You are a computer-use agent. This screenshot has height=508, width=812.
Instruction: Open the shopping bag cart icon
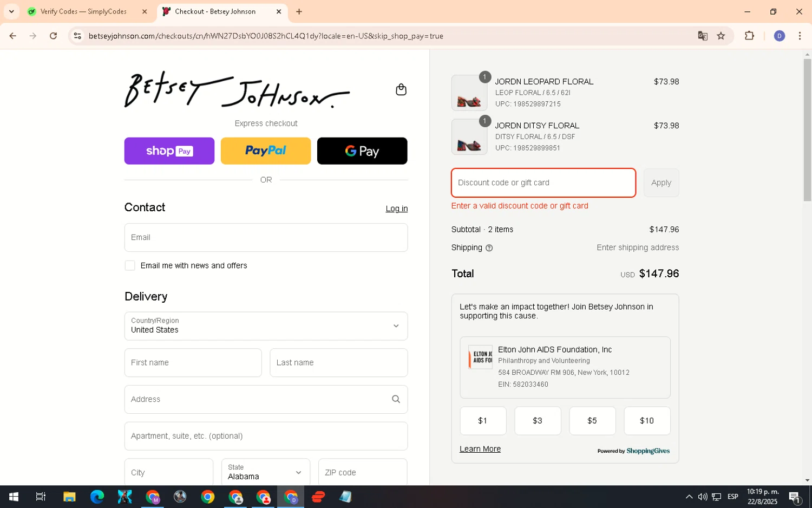(401, 89)
